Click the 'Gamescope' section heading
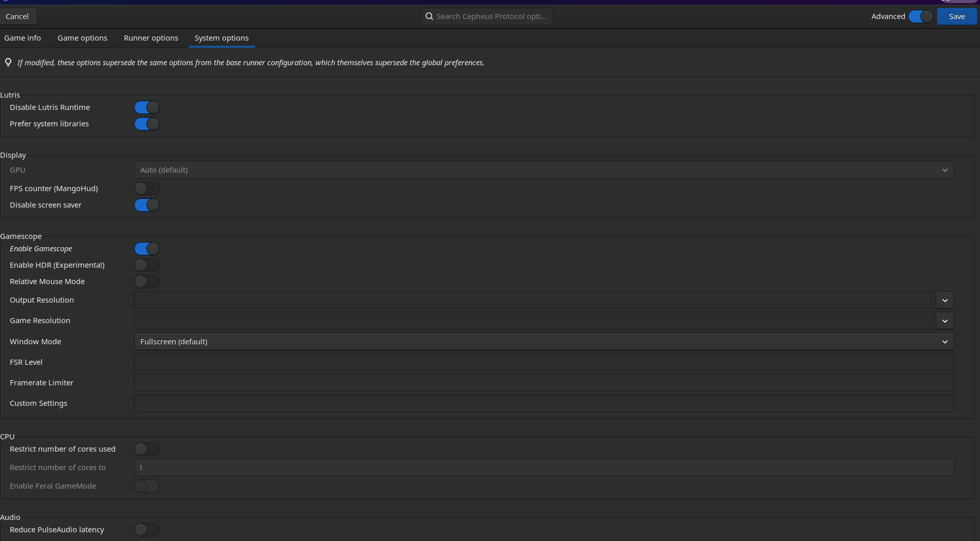 coord(21,236)
